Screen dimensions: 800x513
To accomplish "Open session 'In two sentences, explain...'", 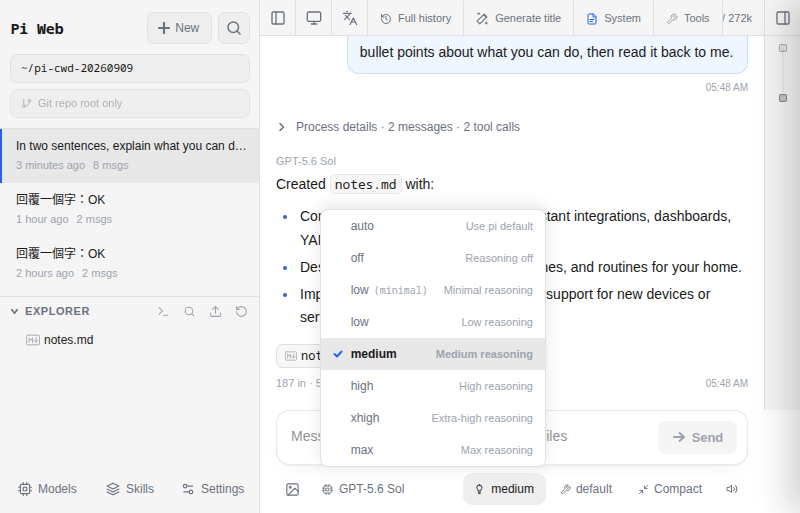I will 130,156.
